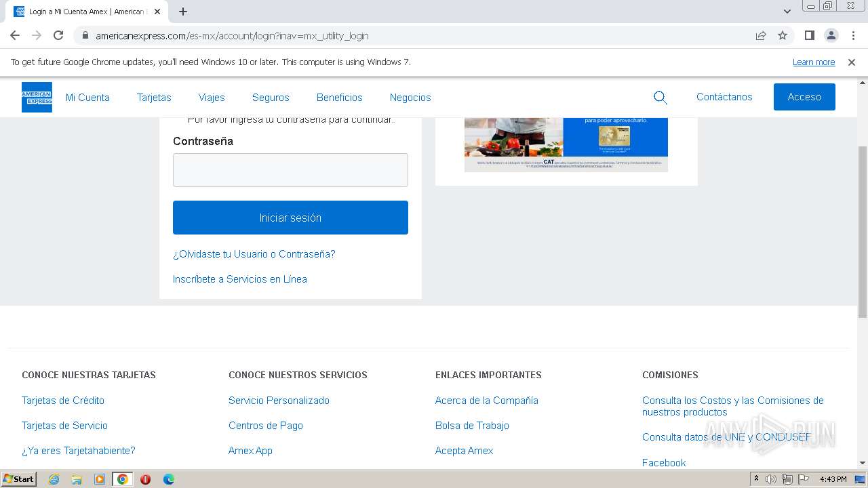This screenshot has height=488, width=868.
Task: Click the page vertical scrollbar thumb
Action: 862,232
